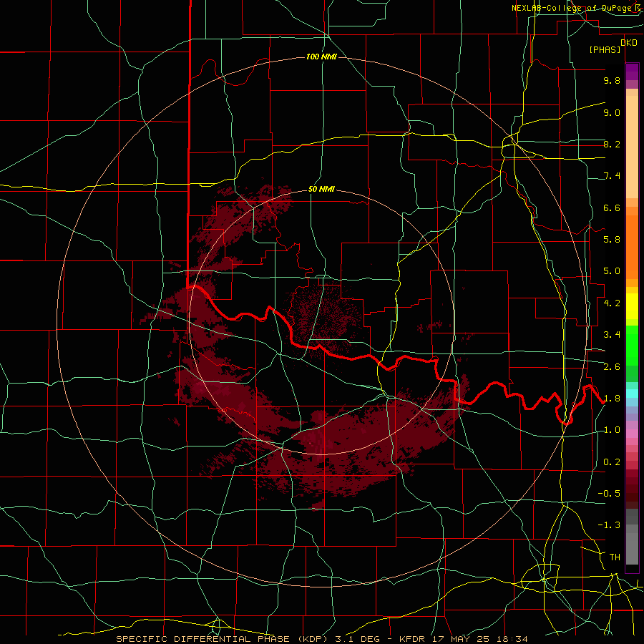Image resolution: width=644 pixels, height=644 pixels.
Task: Click the 2.6 scale value label
Action: 612,367
